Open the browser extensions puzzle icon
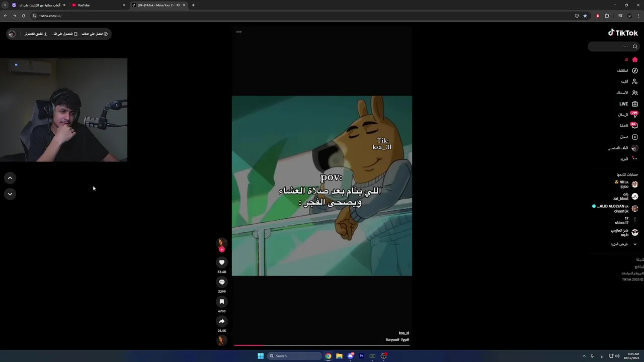The height and width of the screenshot is (362, 644). 607,16
